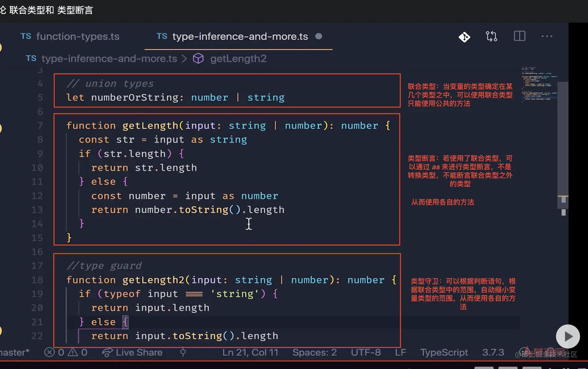This screenshot has width=588, height=369.
Task: Open the Git source control diamond icon
Action: (x=464, y=37)
